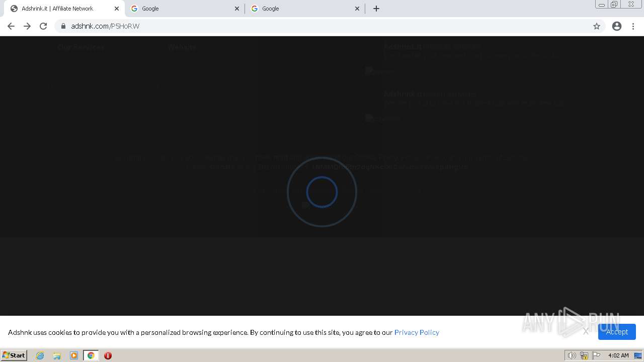Launch Internet Explorer from the taskbar

point(40,355)
